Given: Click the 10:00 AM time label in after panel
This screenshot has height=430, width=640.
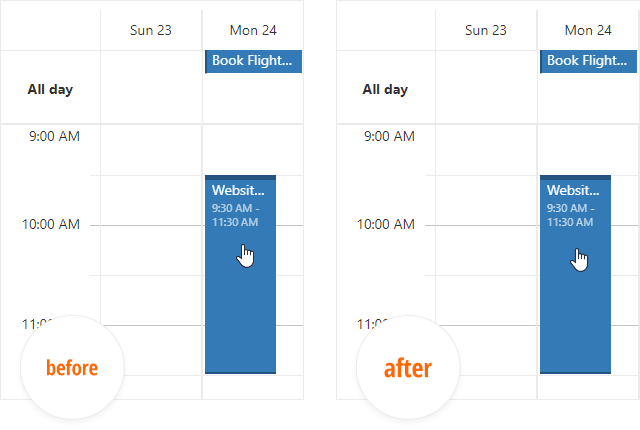Looking at the screenshot, I should point(386,224).
